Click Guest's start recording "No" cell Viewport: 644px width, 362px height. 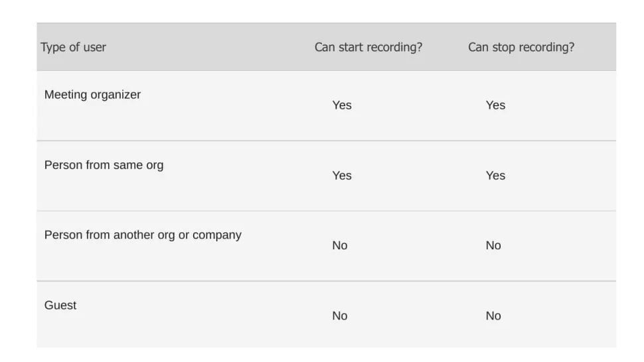click(x=340, y=316)
